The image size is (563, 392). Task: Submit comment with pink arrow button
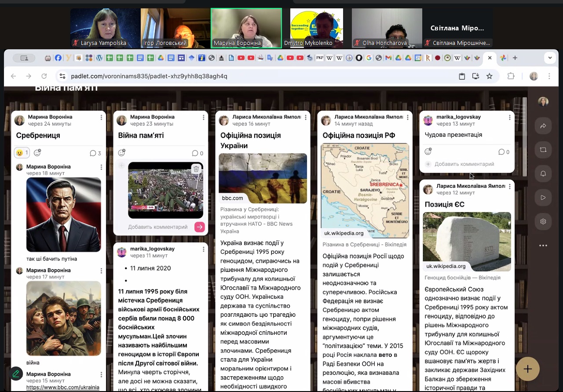[x=199, y=227]
